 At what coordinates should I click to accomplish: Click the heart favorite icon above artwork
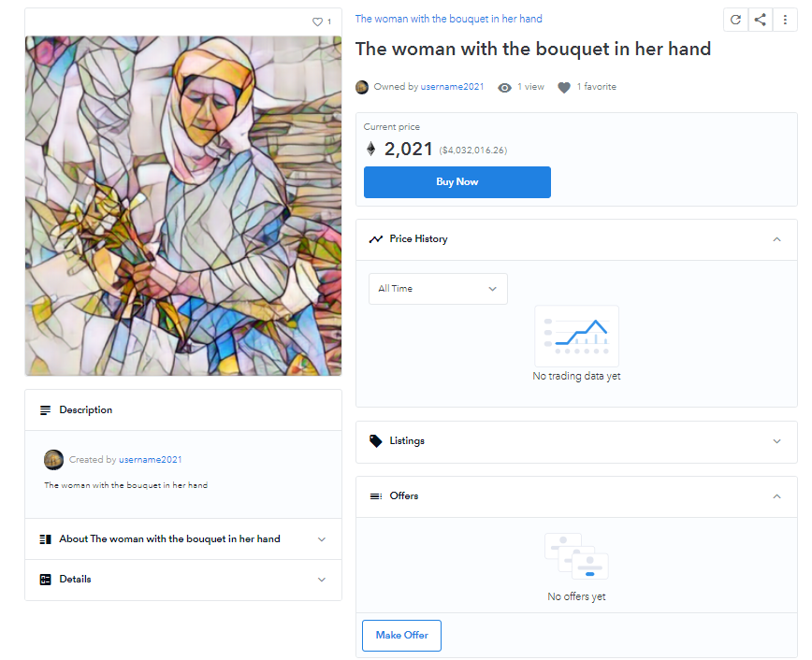tap(317, 22)
